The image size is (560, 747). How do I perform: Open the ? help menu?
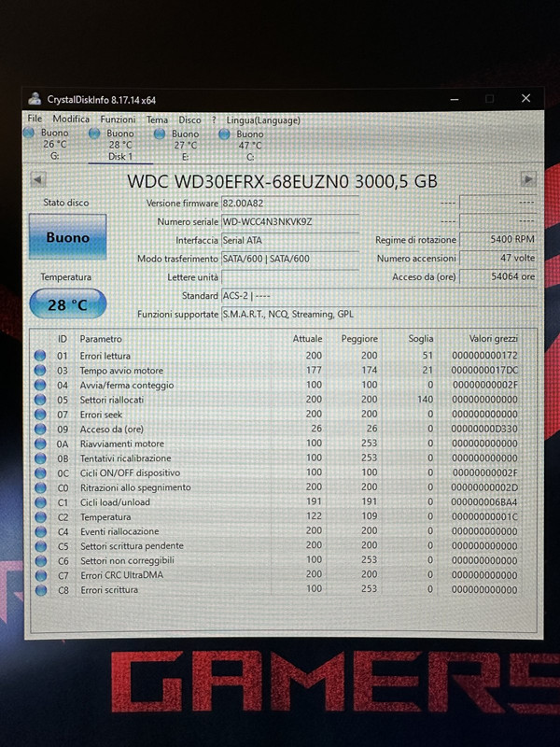[x=214, y=120]
